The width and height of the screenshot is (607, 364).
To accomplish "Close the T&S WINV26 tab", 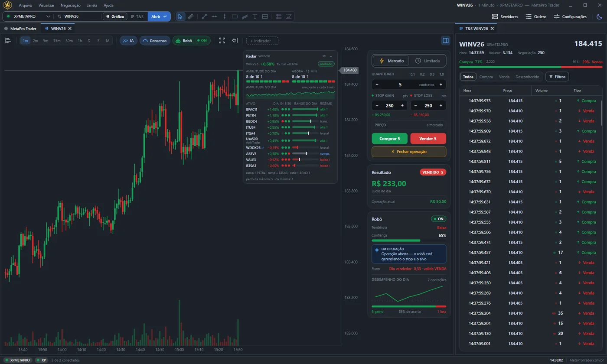I will [492, 29].
